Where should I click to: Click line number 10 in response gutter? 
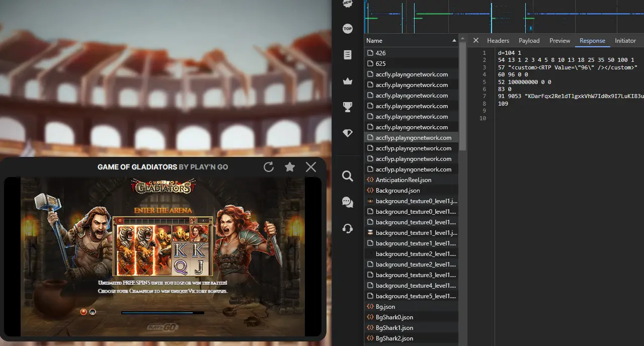tap(483, 118)
